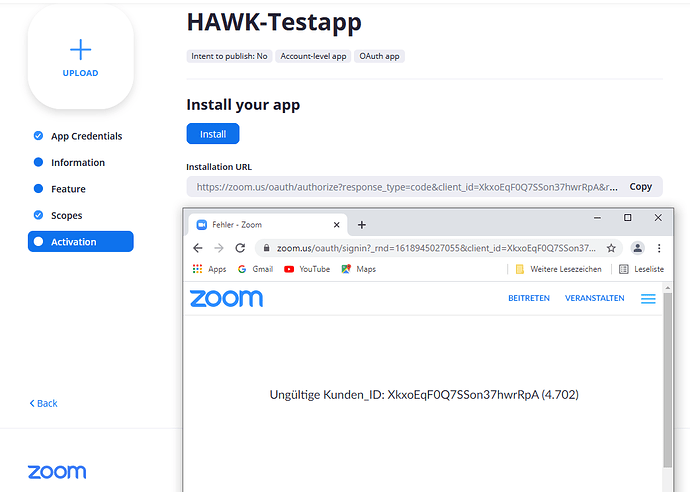Open the Zoom hamburger menu
The image size is (690, 492).
coord(648,298)
